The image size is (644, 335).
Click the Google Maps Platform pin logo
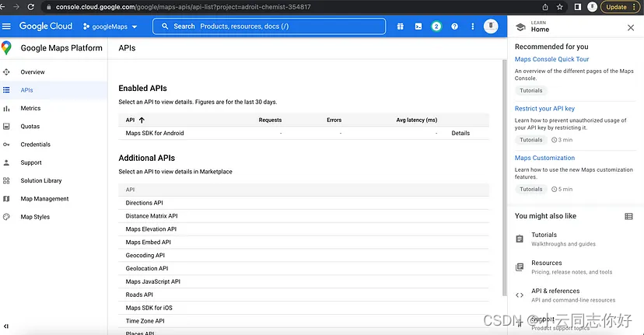coord(6,48)
